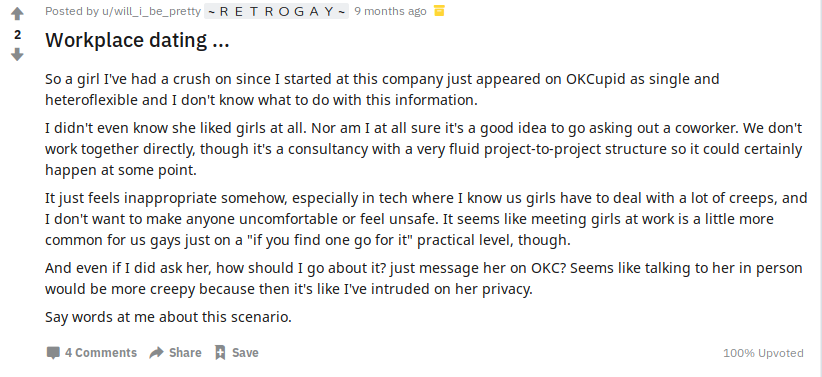This screenshot has height=377, width=822.
Task: Click the share arrow icon
Action: click(156, 353)
